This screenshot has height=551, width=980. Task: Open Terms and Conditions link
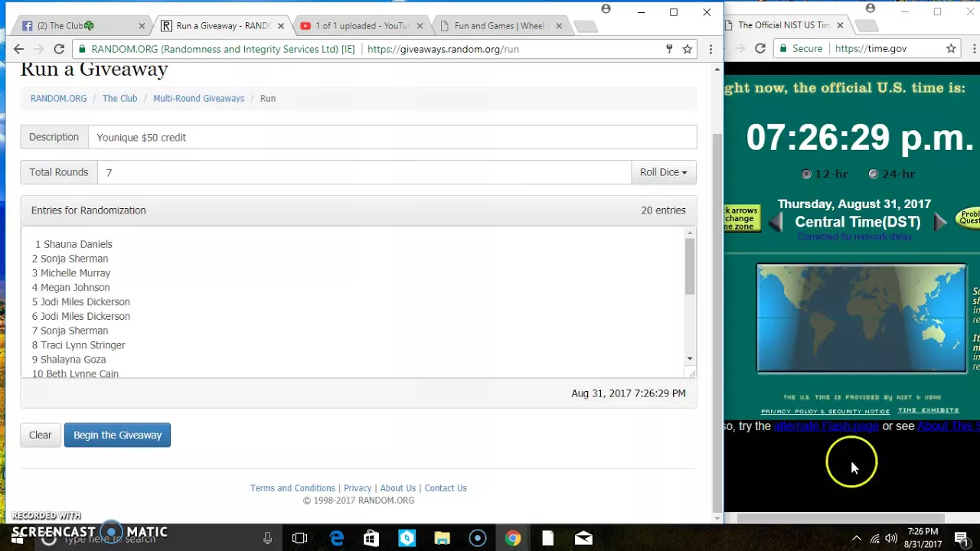coord(292,487)
